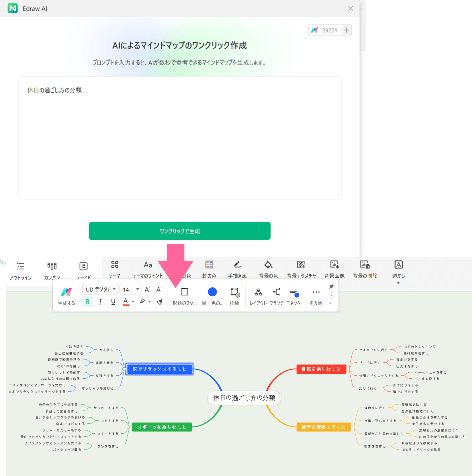The image size is (472, 476).
Task: Click the Edraw AI logo icon
Action: point(13,8)
